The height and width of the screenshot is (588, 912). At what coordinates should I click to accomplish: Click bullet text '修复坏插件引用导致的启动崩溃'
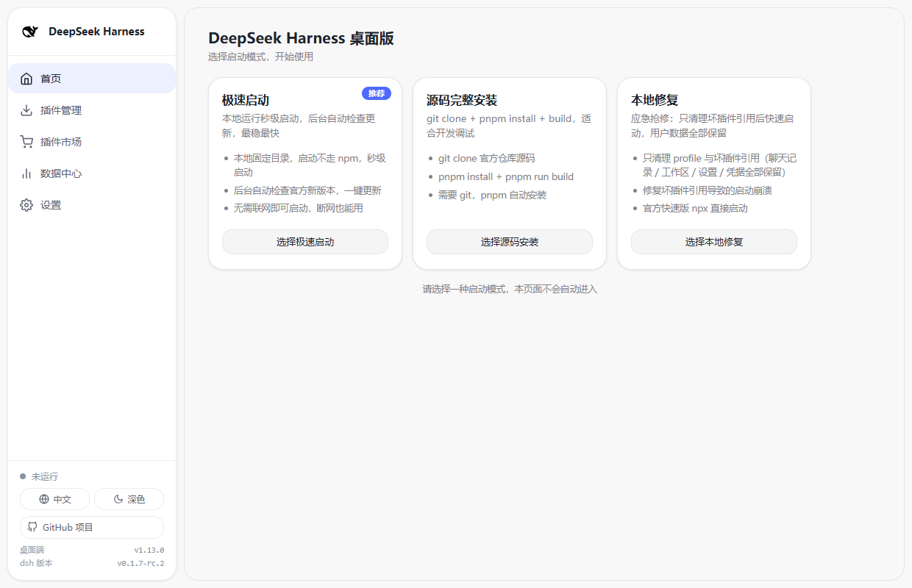(707, 190)
